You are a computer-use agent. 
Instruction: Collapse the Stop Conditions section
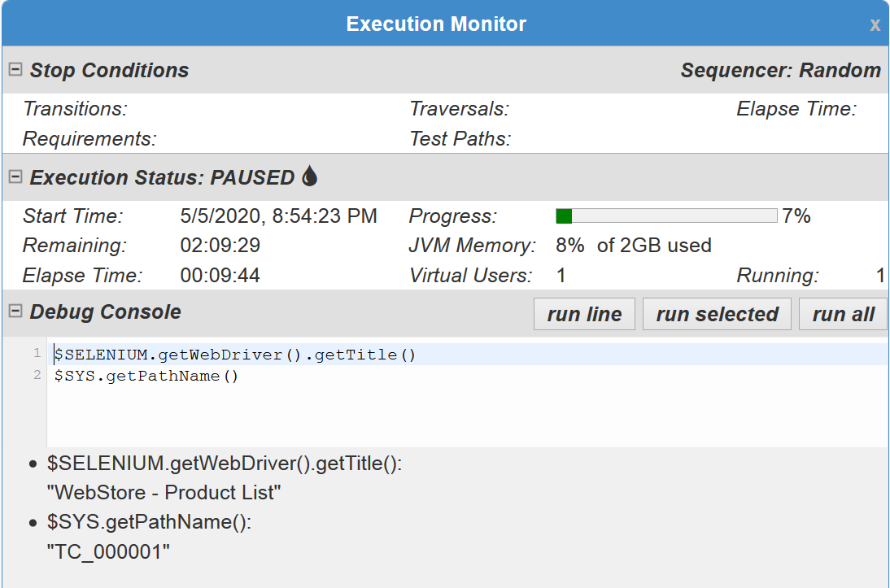point(15,70)
